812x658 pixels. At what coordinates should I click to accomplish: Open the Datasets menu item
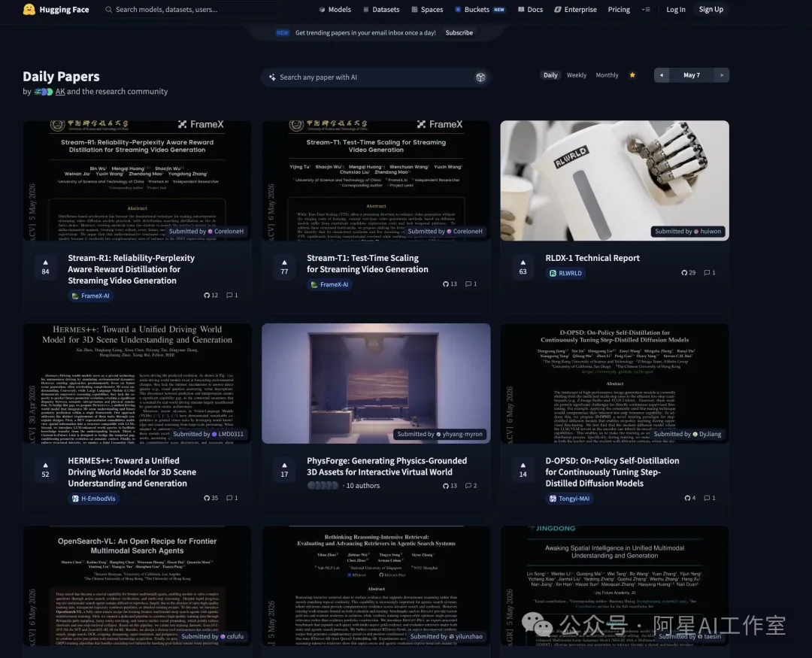[381, 9]
